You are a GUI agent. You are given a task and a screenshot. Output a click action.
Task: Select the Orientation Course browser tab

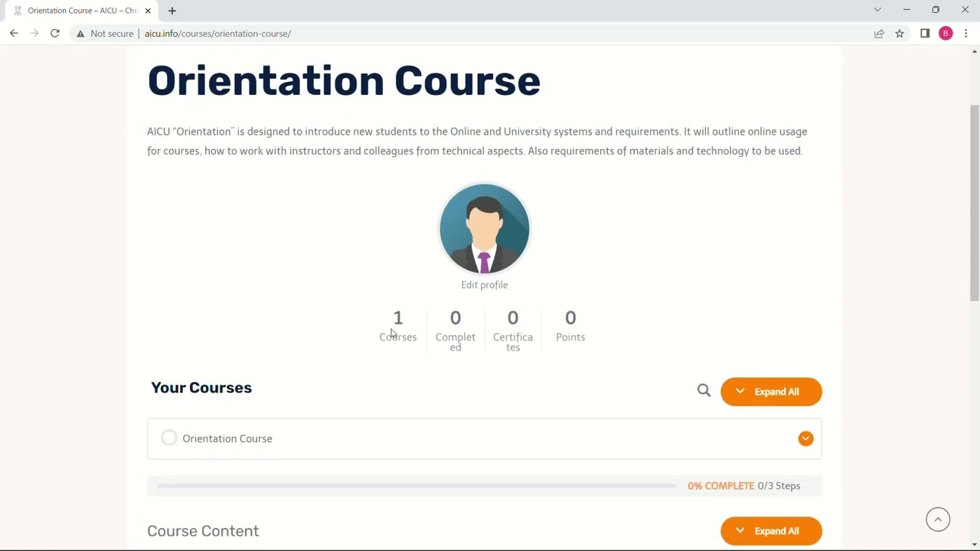[82, 11]
